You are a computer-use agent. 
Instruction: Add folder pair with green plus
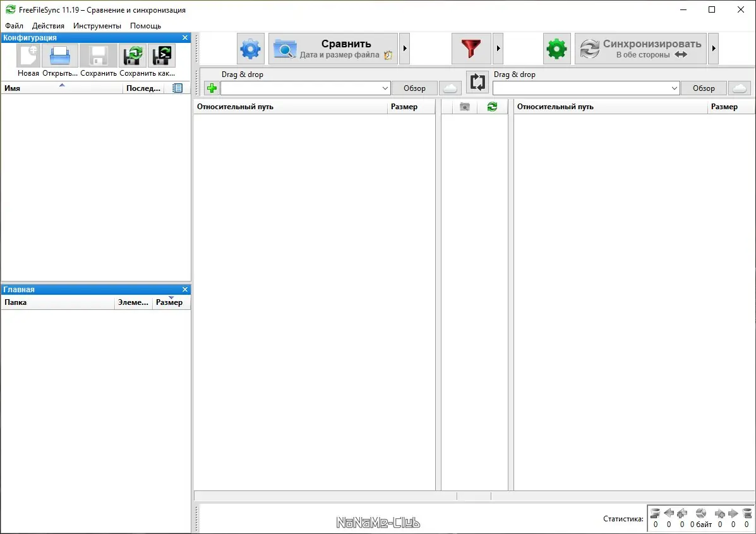click(x=212, y=88)
